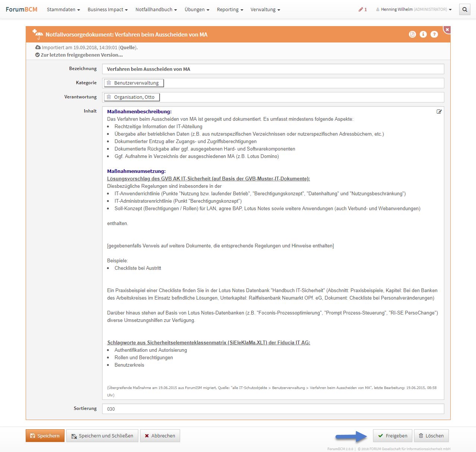The image size is (476, 452).
Task: Open the Stammdaten menu
Action: tap(63, 9)
